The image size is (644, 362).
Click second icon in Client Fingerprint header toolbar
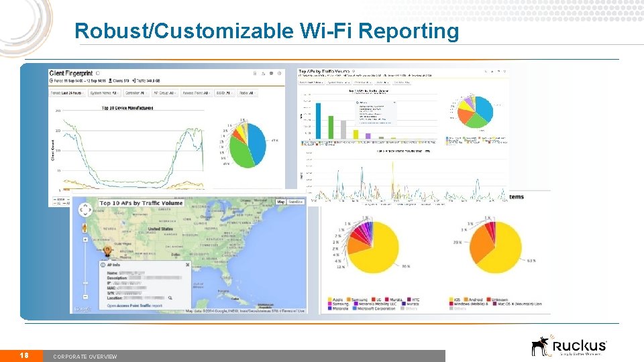[x=263, y=74]
